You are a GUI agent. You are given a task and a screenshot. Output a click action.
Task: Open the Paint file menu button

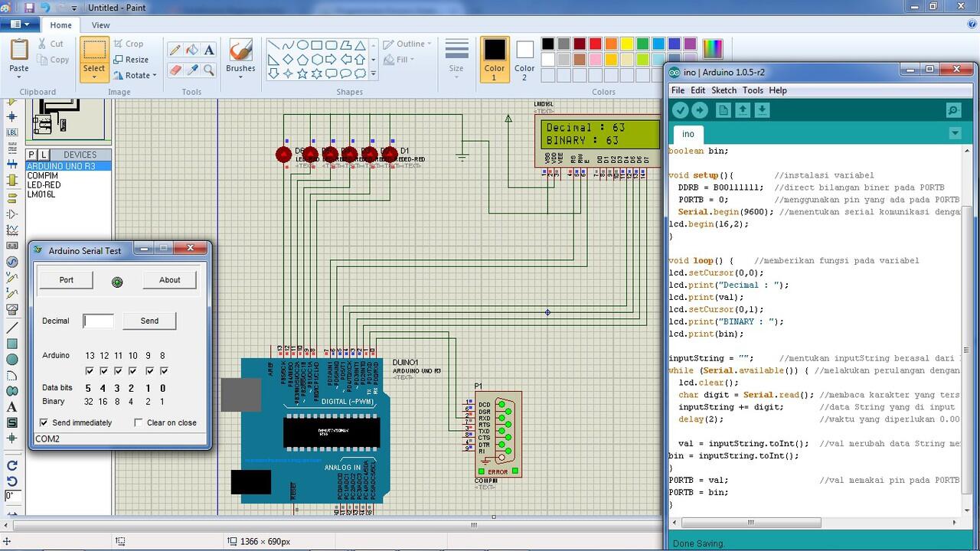pyautogui.click(x=20, y=24)
